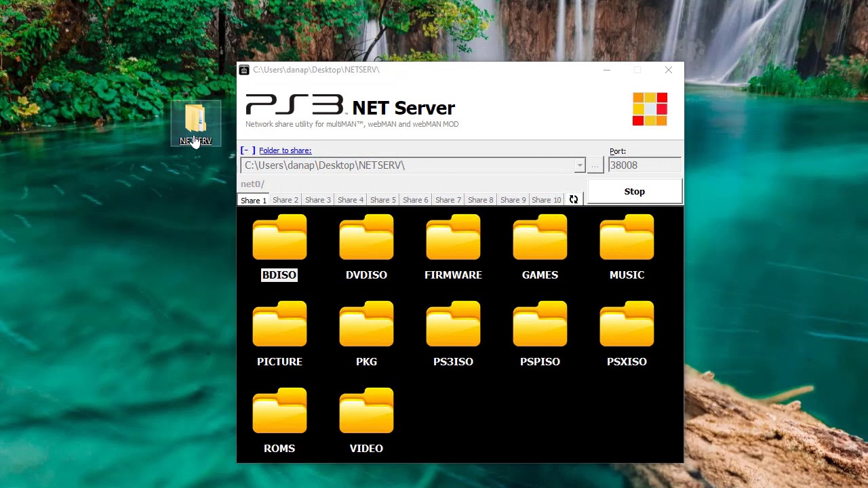Stop the NET server
Viewport: 868px width, 488px height.
[x=635, y=191]
